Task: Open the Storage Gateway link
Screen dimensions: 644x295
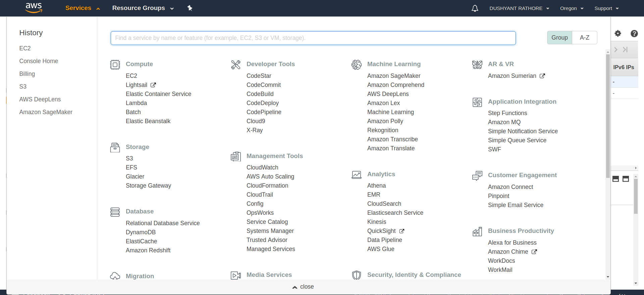Action: click(148, 186)
